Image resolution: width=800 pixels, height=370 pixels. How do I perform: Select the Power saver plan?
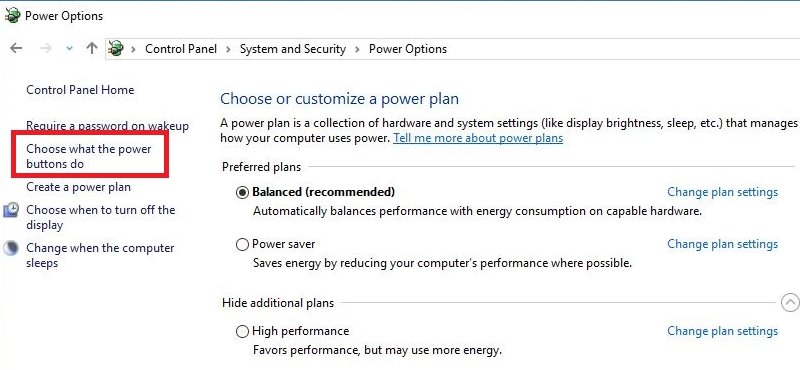pos(242,244)
